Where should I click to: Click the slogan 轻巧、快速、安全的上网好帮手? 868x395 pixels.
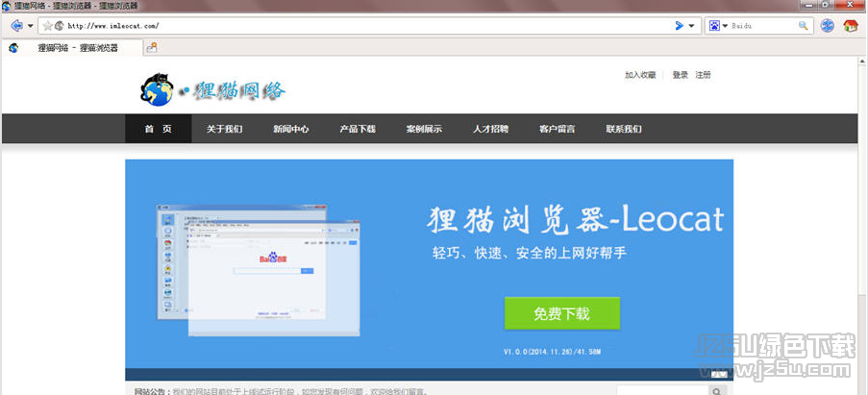click(530, 254)
